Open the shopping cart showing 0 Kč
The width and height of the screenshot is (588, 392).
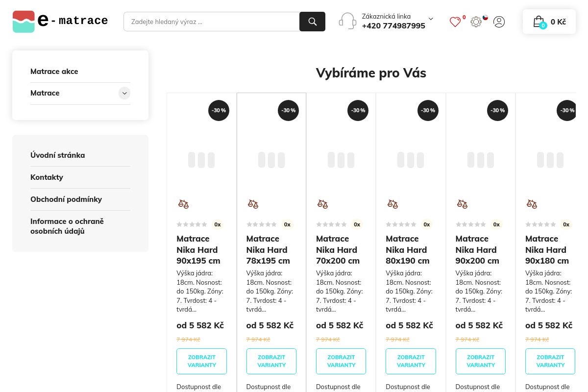[x=549, y=22]
